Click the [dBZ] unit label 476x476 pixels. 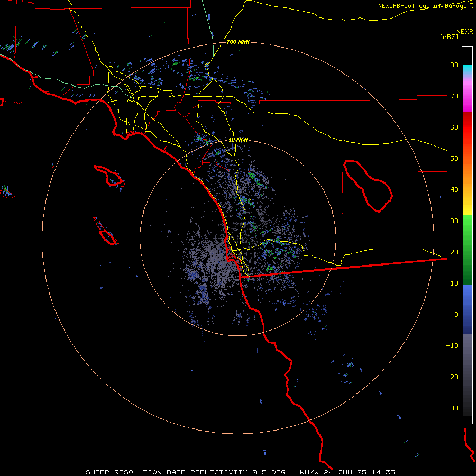pyautogui.click(x=449, y=36)
